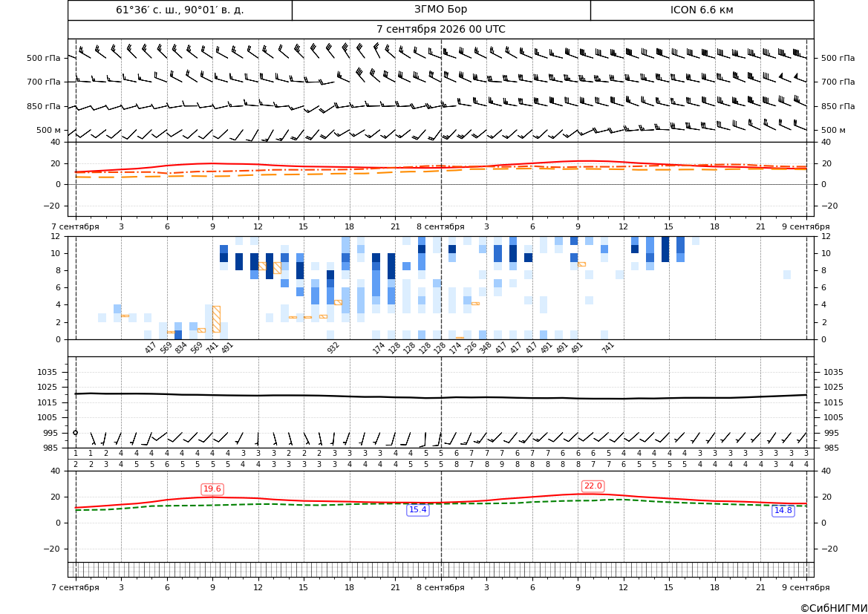Select the red 22.0 maximum temperature label
The width and height of the screenshot is (868, 614).
[x=593, y=486]
